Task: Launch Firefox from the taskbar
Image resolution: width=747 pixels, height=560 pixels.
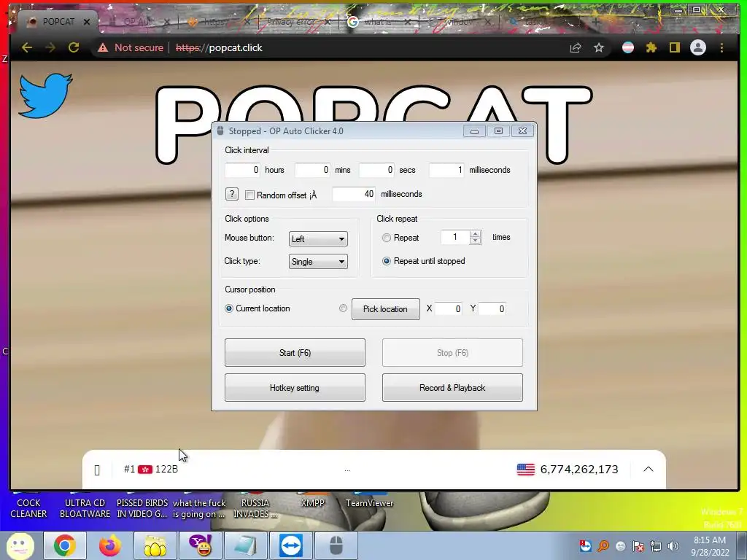Action: pos(109,545)
